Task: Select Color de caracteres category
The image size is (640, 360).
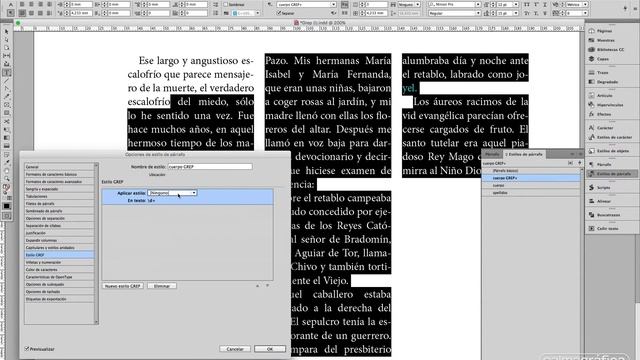Action: click(59, 269)
